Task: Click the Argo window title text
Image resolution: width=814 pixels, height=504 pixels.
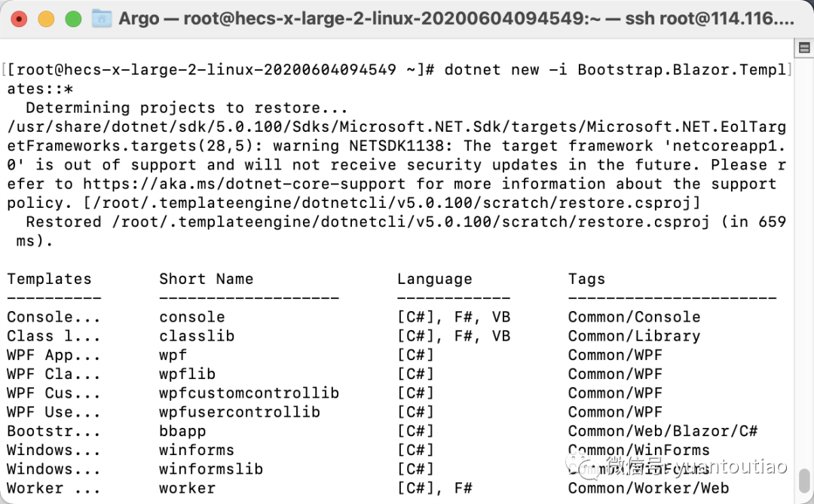Action: (x=139, y=19)
